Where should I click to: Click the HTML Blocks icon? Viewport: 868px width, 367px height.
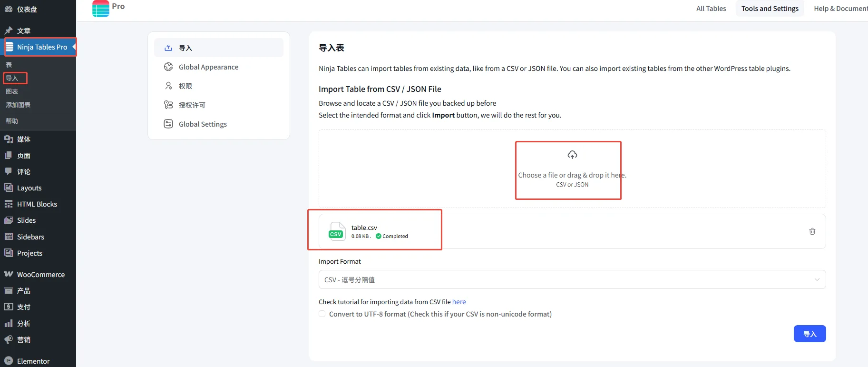9,204
